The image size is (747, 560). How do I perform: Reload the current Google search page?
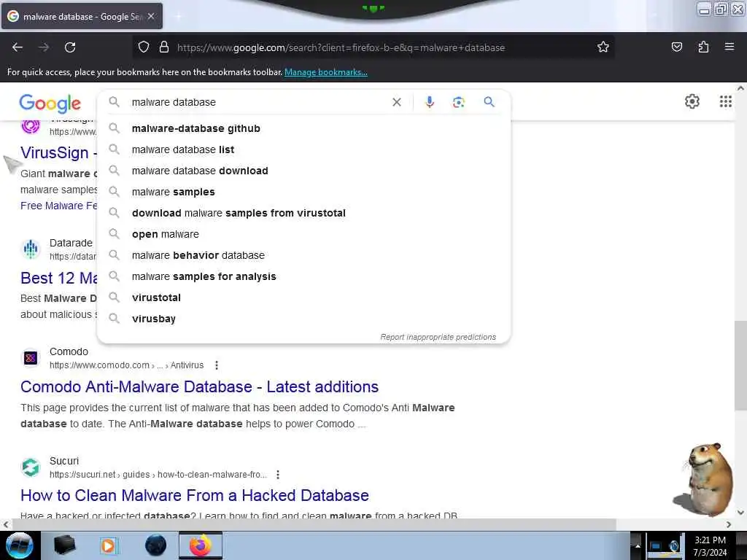pos(70,47)
